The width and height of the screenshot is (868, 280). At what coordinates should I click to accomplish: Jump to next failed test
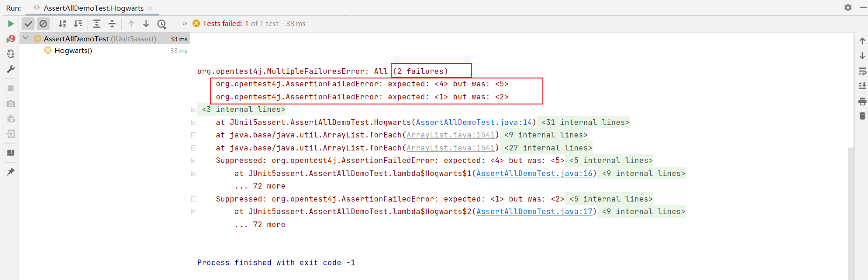[x=146, y=24]
